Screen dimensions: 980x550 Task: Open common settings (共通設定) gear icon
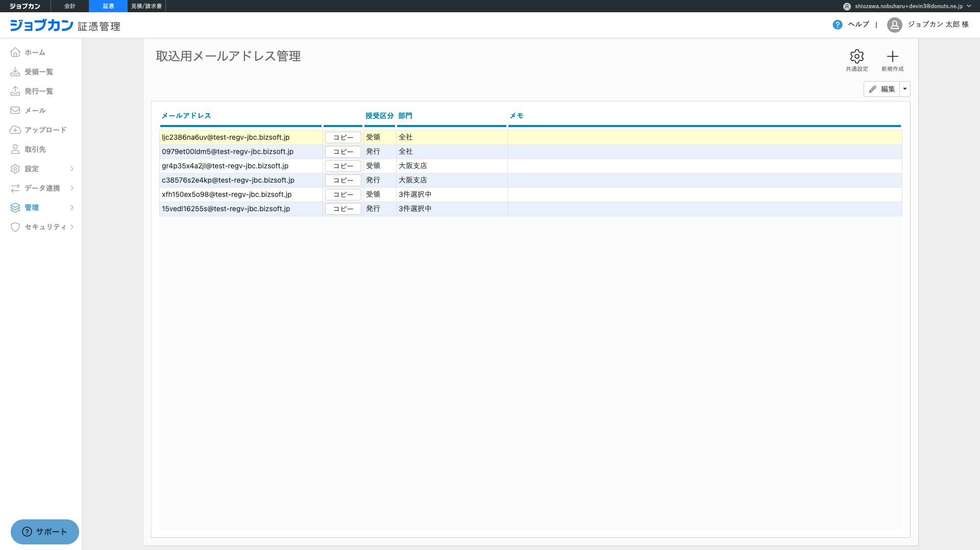click(856, 56)
